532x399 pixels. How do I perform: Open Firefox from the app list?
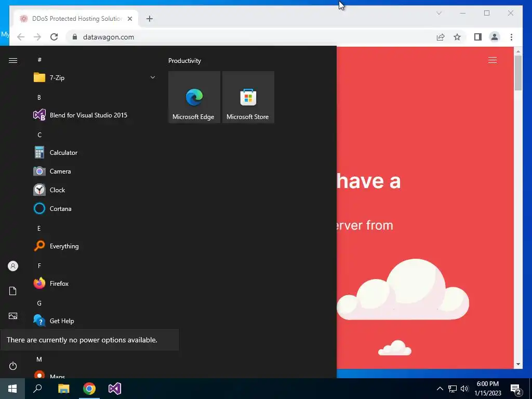[95, 283]
